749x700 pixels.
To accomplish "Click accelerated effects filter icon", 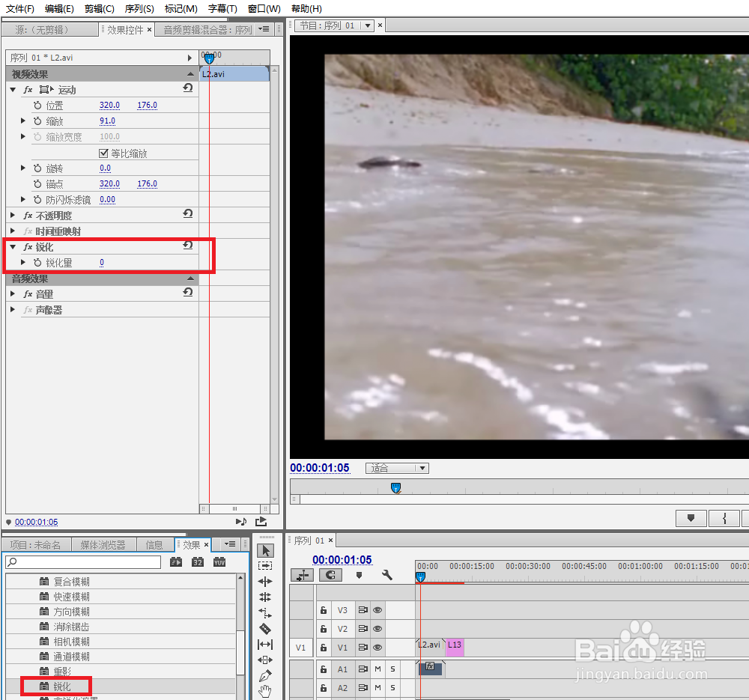I will [176, 562].
